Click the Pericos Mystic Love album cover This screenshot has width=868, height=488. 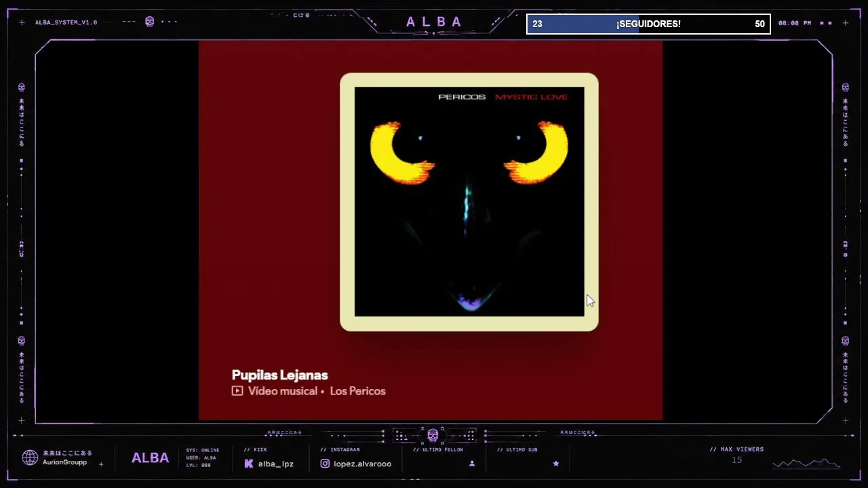(x=469, y=201)
